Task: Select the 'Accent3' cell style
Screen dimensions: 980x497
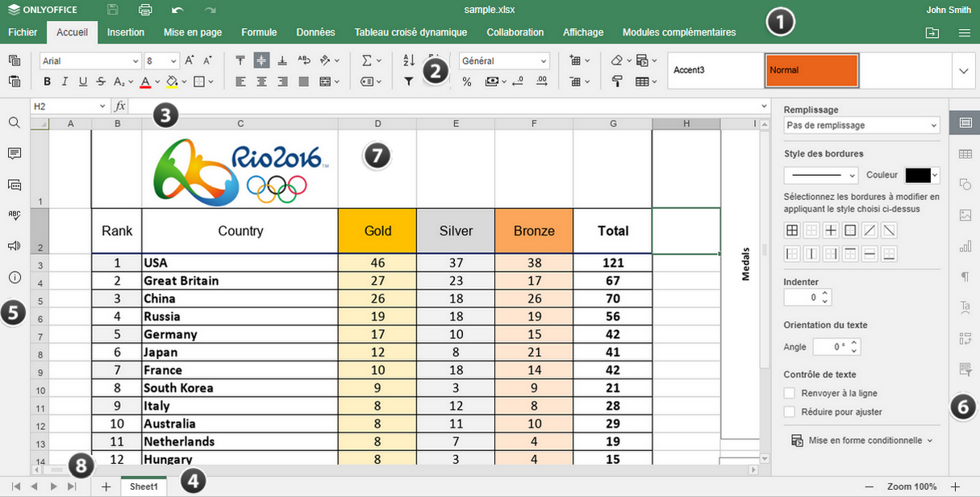Action: (715, 71)
